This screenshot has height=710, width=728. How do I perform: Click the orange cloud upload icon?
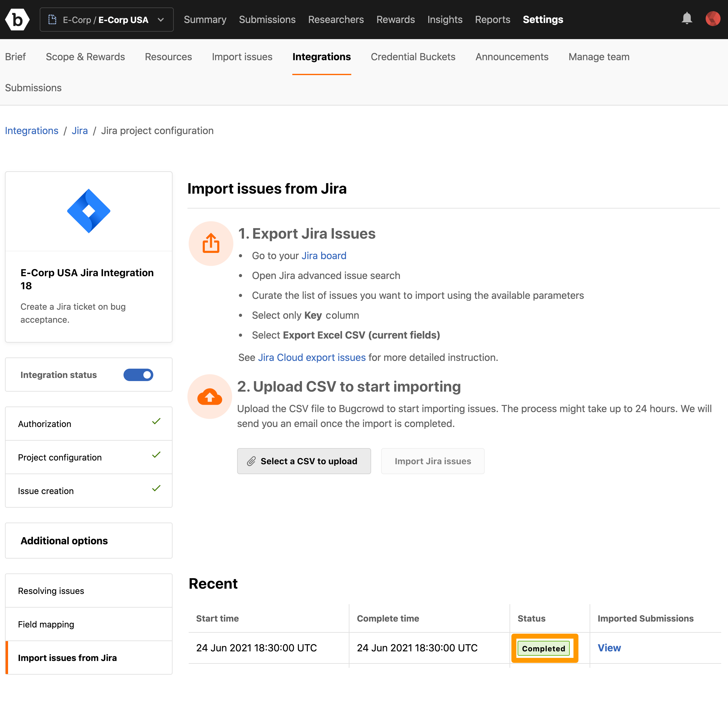209,396
